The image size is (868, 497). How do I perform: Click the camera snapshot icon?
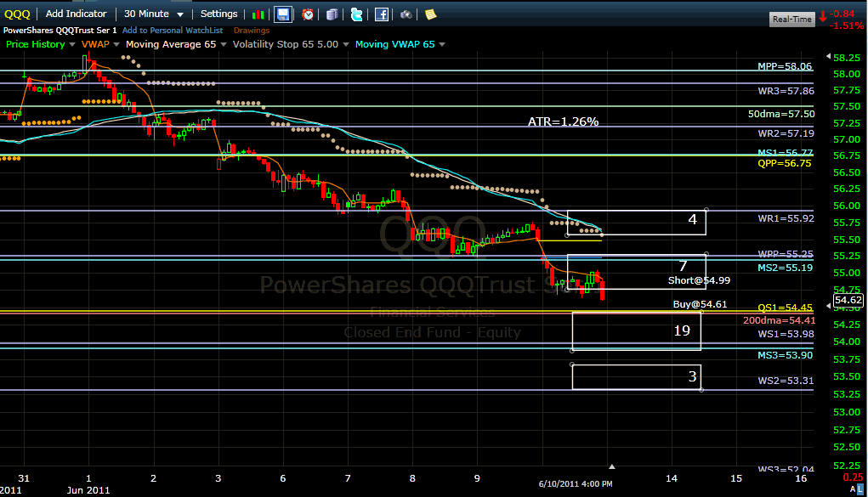[x=406, y=14]
